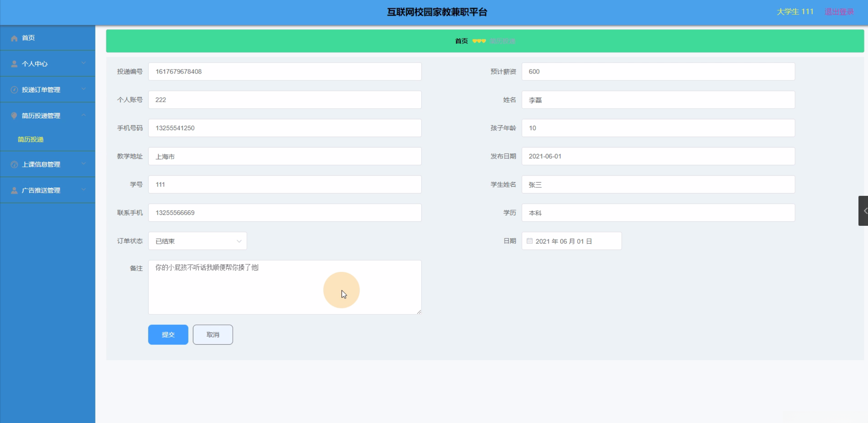
Task: Click the calendar icon in 日期 field
Action: click(x=529, y=241)
